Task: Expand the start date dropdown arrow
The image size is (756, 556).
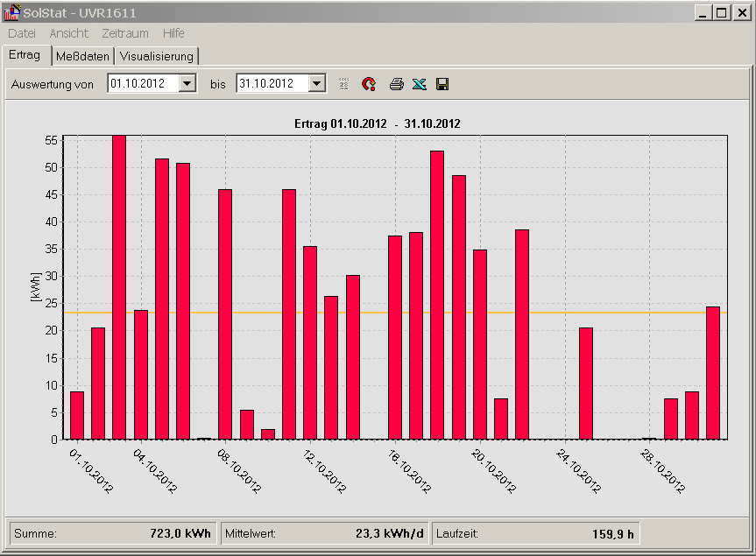Action: pos(187,84)
